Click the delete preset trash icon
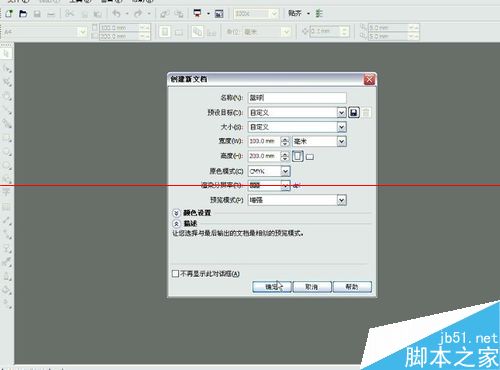Screen dimensions: 500x370 pyautogui.click(x=366, y=113)
